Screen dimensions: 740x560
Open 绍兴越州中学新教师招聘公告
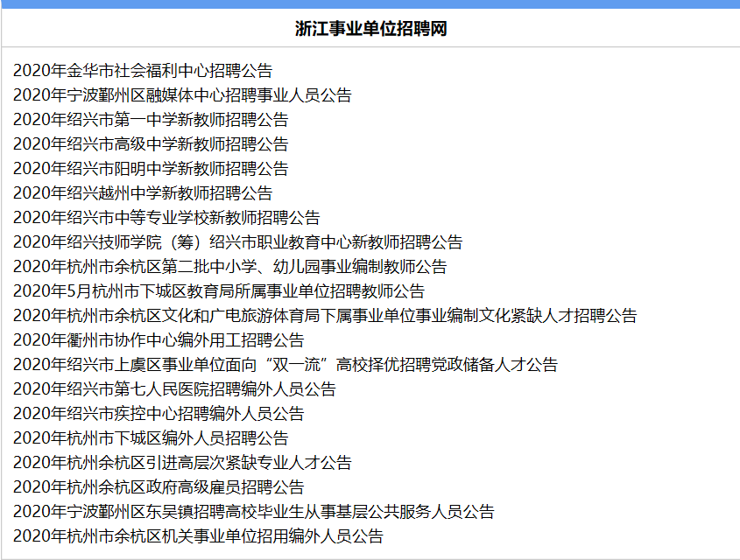click(143, 193)
